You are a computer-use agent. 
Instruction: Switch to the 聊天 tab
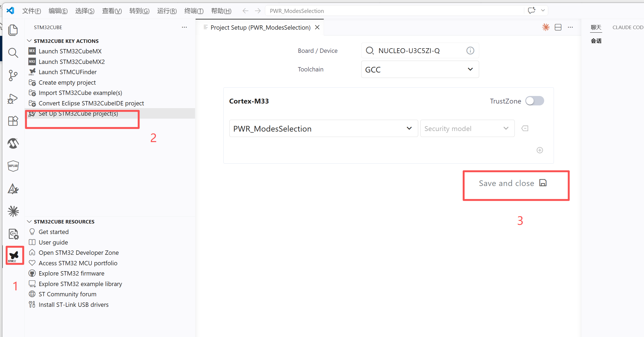596,27
